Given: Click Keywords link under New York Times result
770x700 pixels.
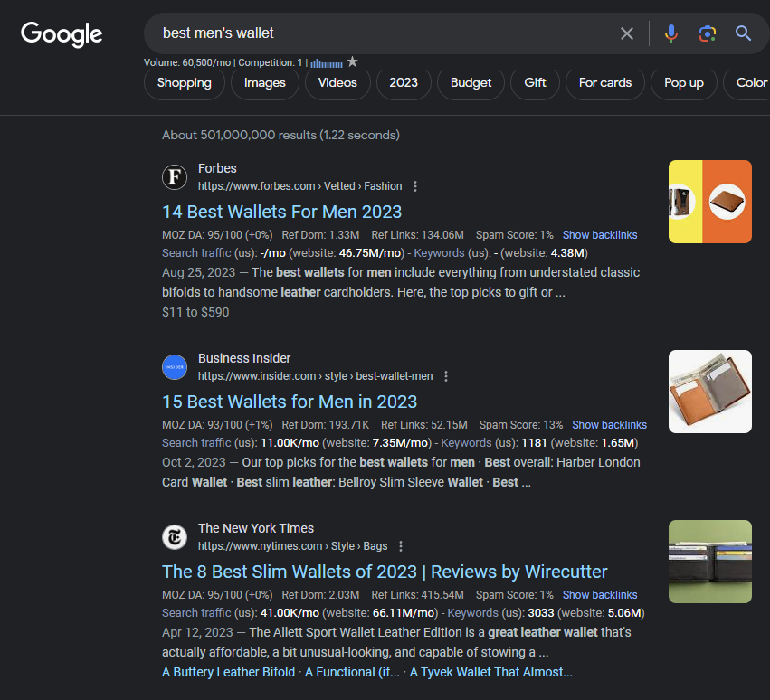Looking at the screenshot, I should tap(473, 613).
